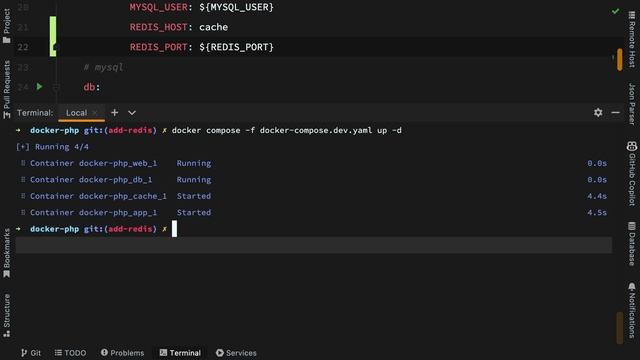Click 'Container docker-php_cache_1' terminal line
Image resolution: width=640 pixels, height=360 pixels.
coord(98,196)
